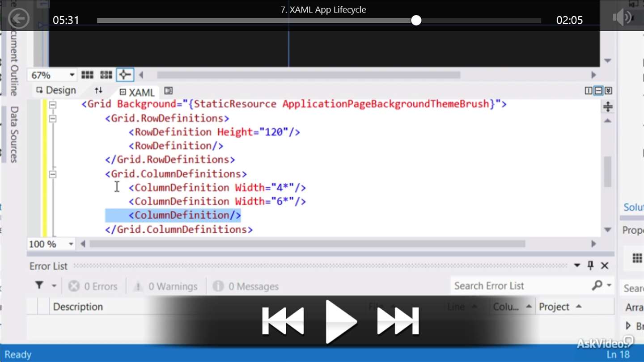Click the RowDefinition Height="120" code line
This screenshot has width=644, height=362.
[x=214, y=132]
